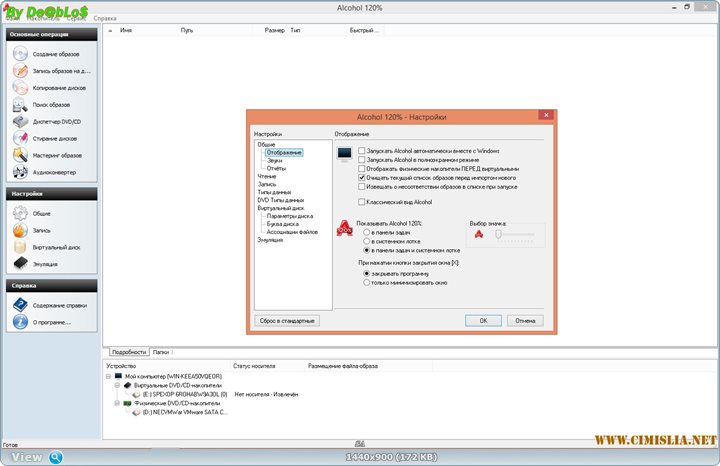This screenshot has width=720, height=466.
Task: Select the Стирание дисков icon
Action: pos(21,138)
